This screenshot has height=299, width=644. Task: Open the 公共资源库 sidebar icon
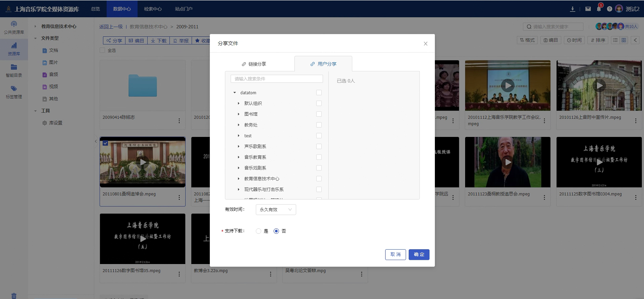coord(14,27)
